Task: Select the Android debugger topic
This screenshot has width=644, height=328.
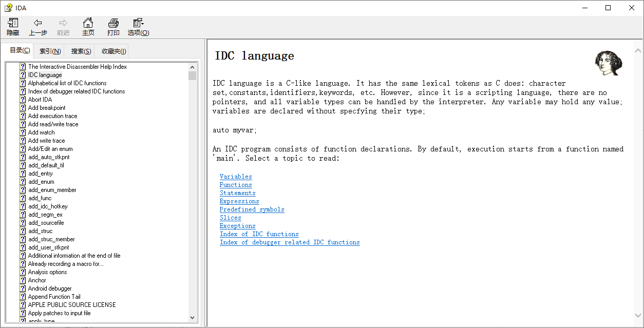Action: click(x=50, y=288)
